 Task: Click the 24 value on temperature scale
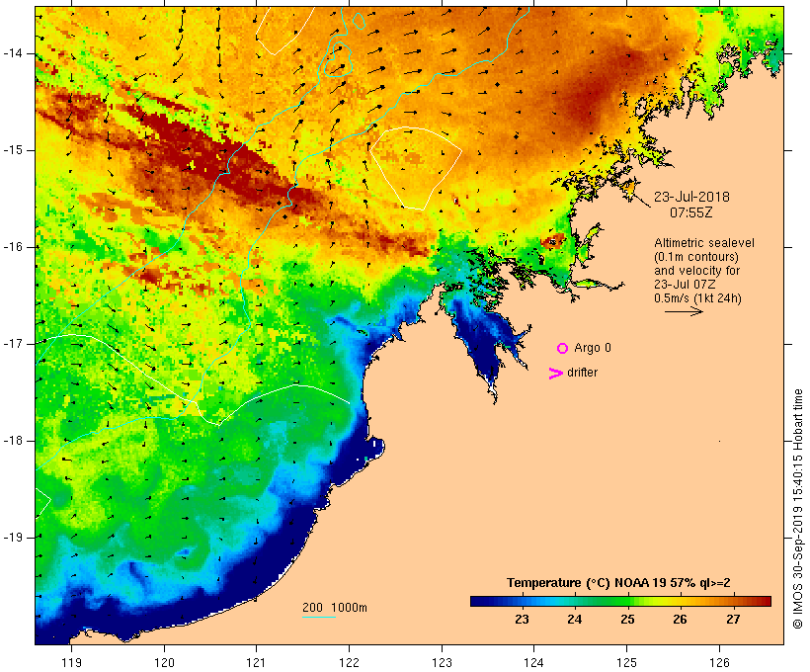pyautogui.click(x=575, y=620)
